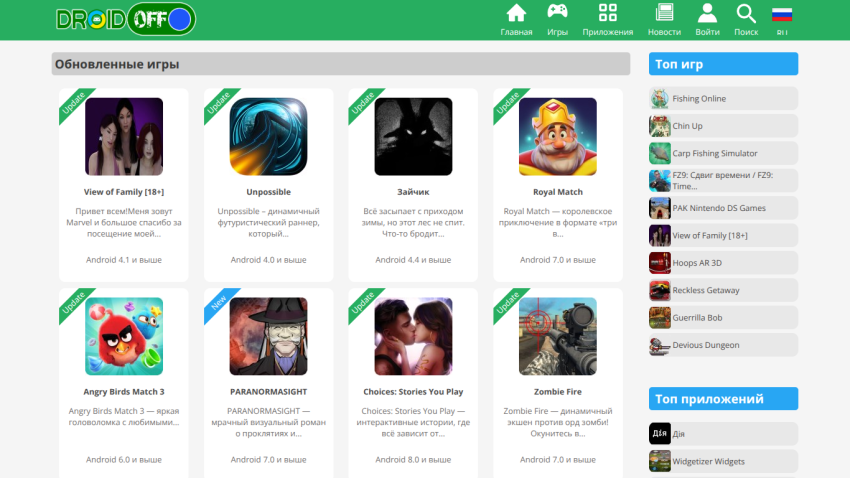
Task: Open View of Family [18+] game thumbnail
Action: [124, 137]
